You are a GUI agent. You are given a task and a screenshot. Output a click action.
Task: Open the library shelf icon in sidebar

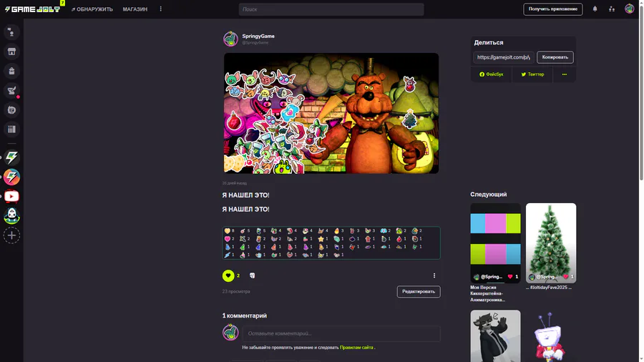point(11,129)
